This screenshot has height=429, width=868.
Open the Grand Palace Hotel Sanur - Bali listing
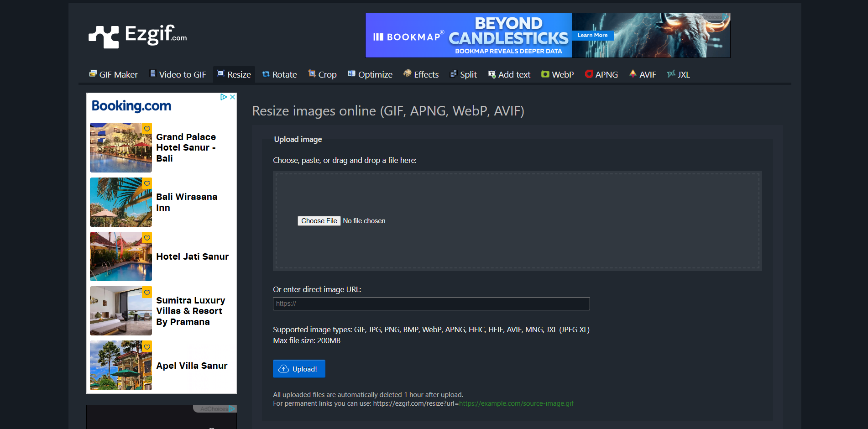[186, 147]
